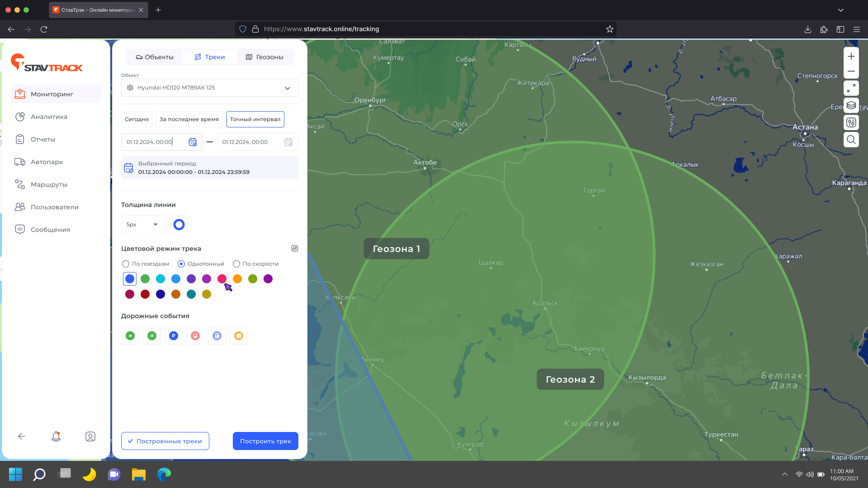Bookmark this page with star icon
This screenshot has width=868, height=488.
610,29
